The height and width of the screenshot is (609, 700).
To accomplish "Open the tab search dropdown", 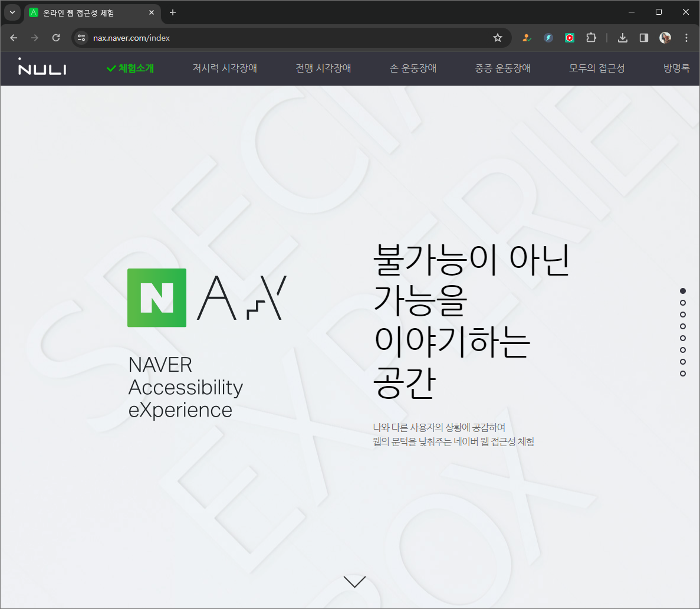I will tap(12, 12).
